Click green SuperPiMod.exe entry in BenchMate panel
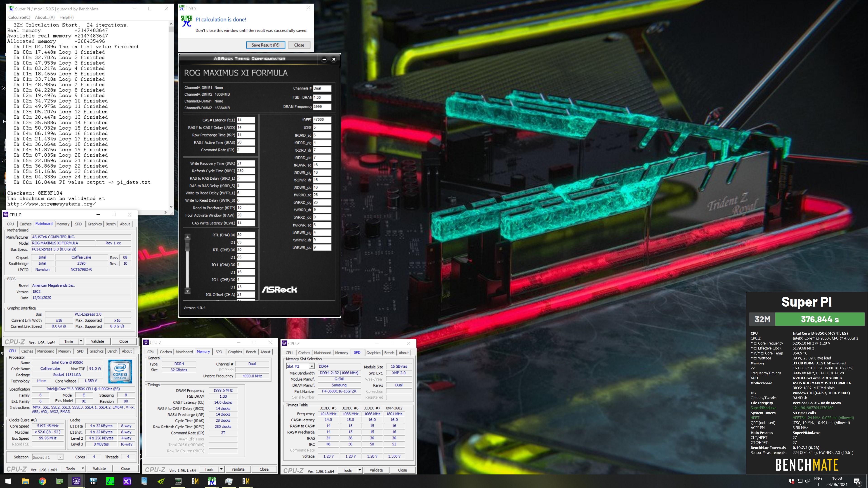Image resolution: width=868 pixels, height=488 pixels. point(763,408)
